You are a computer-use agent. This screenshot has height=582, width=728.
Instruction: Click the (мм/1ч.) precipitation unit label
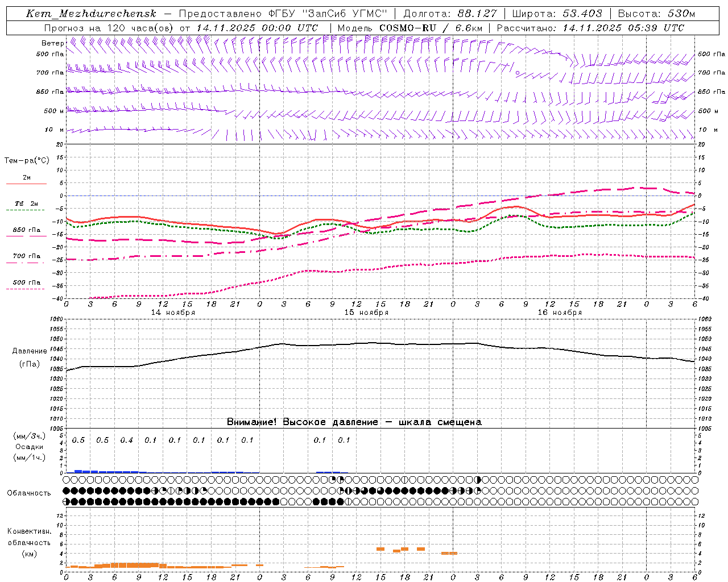pos(30,458)
